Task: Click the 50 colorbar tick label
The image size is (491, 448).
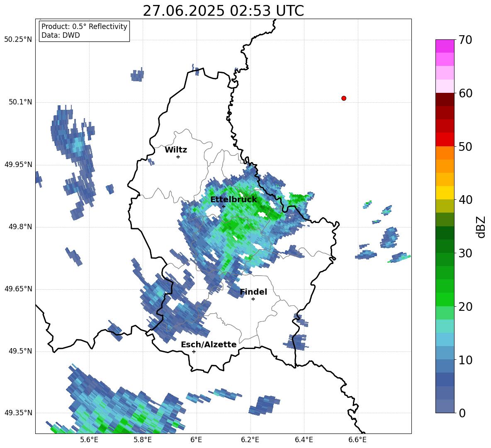Action: click(x=465, y=146)
